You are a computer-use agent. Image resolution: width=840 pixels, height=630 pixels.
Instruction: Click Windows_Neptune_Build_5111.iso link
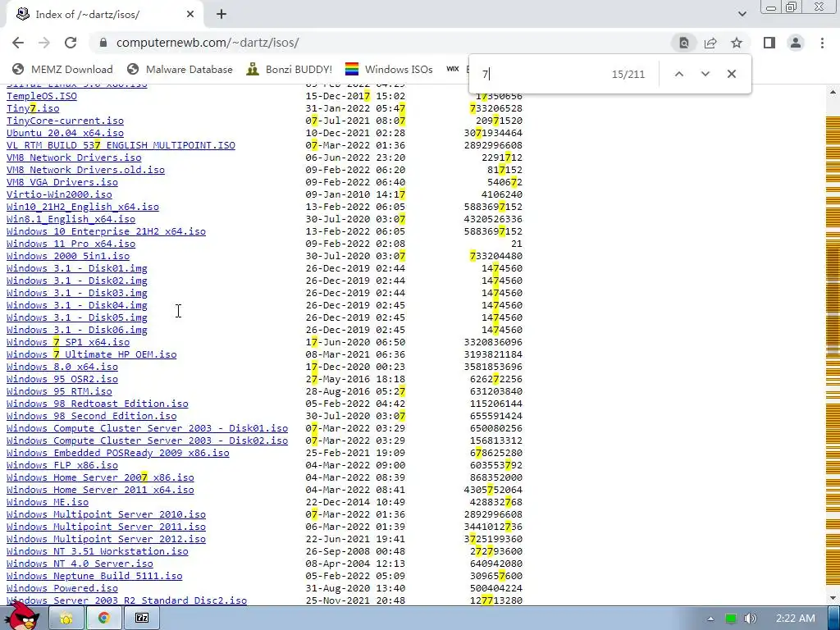pyautogui.click(x=94, y=577)
